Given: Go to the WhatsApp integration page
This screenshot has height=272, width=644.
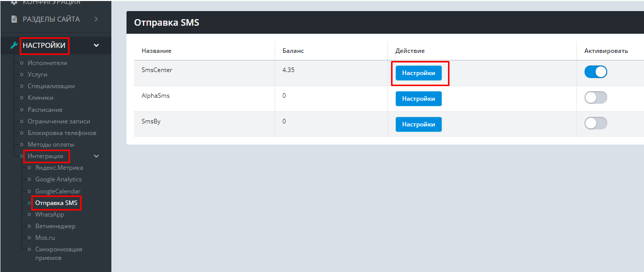Looking at the screenshot, I should [49, 215].
